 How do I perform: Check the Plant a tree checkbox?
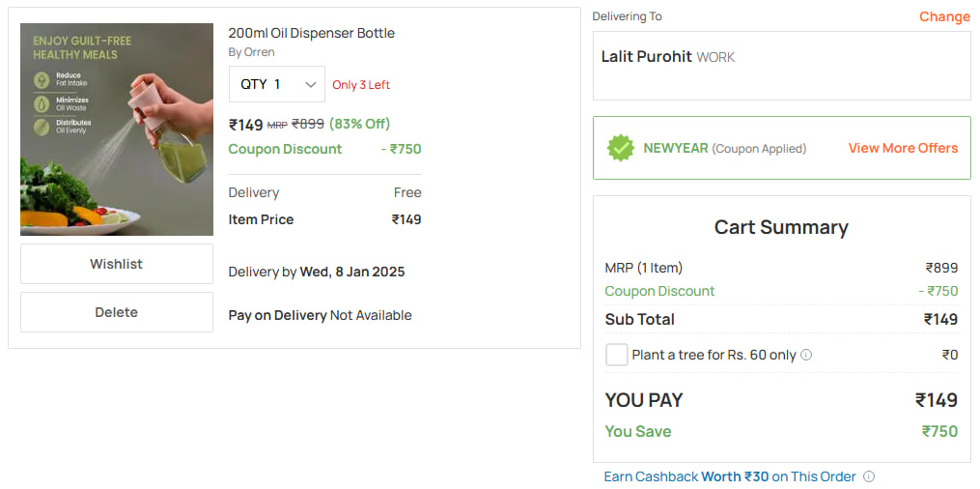point(616,356)
